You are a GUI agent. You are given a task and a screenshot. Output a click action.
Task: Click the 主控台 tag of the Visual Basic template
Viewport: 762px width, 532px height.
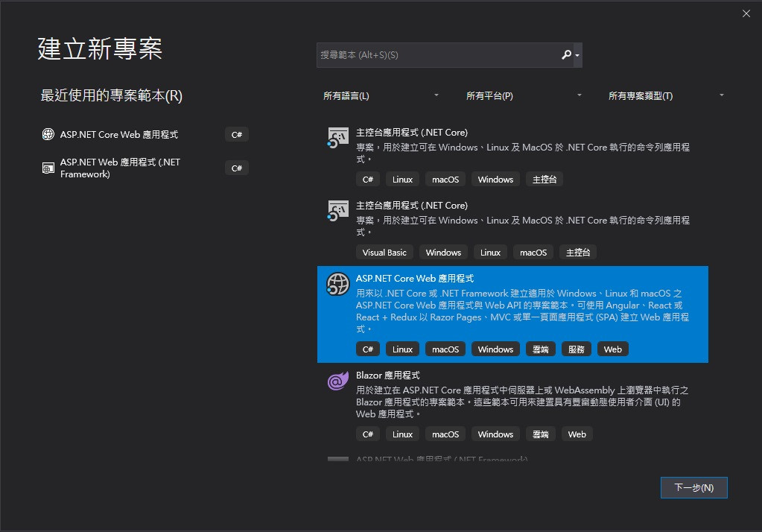[578, 253]
